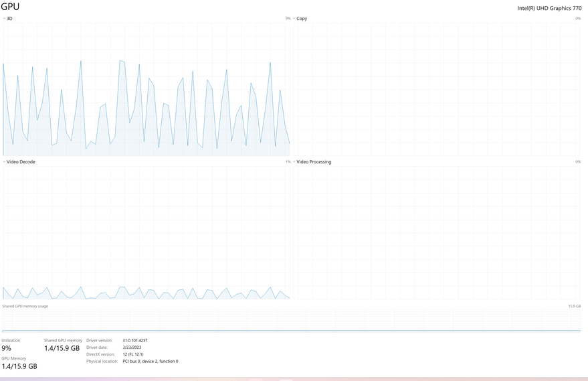Open the Copy engine dropdown
Screen dimensions: 588x381
(300, 18)
